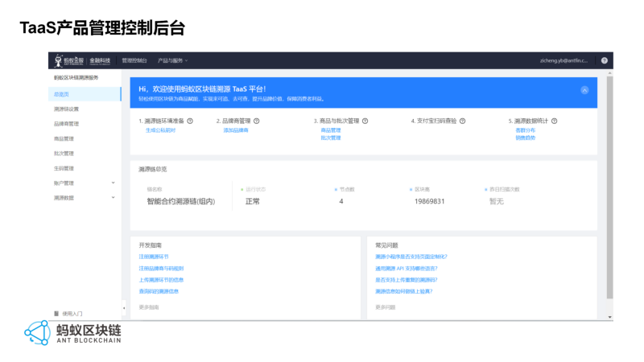The width and height of the screenshot is (644, 362).
Task: Open the 查询码的溯源信息 guide link
Action: (159, 291)
